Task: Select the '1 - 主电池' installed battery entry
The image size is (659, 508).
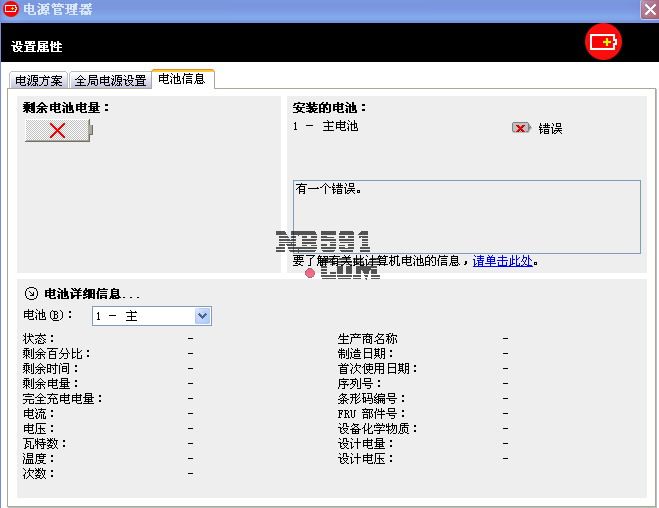Action: (325, 127)
